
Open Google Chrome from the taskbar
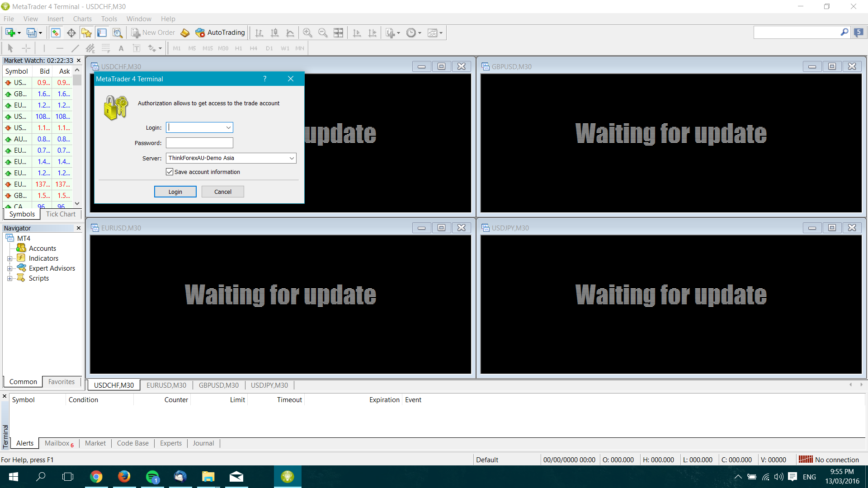coord(96,477)
